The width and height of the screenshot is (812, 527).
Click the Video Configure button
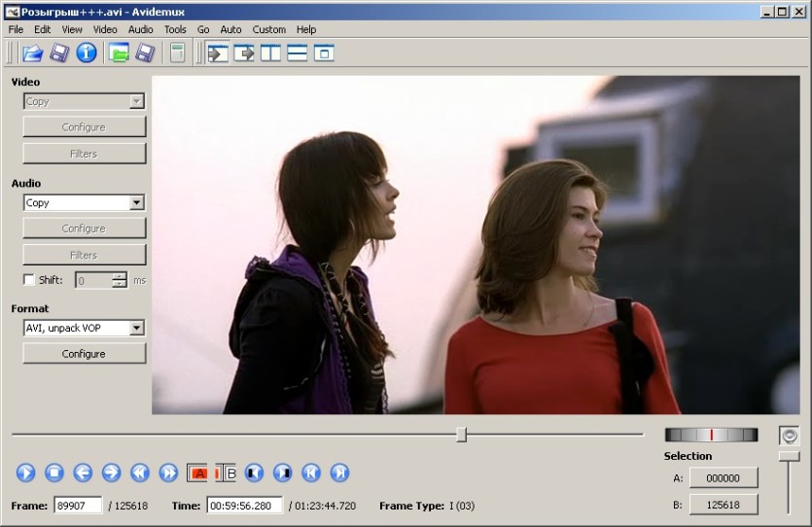pyautogui.click(x=85, y=126)
